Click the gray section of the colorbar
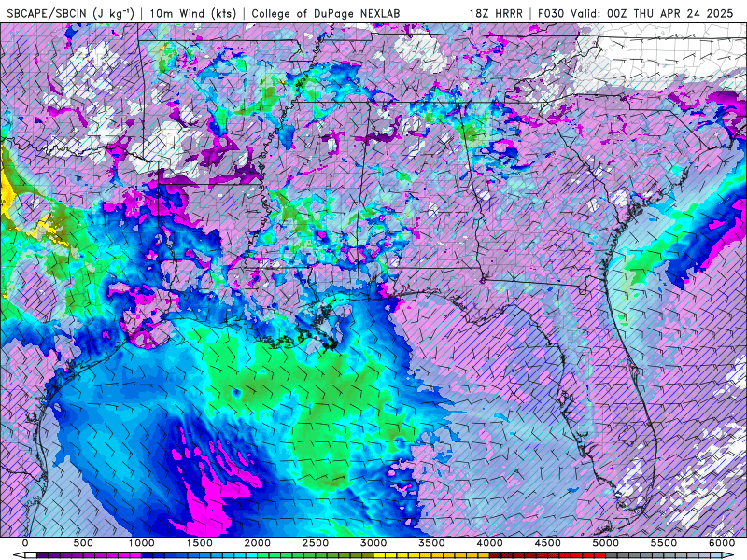This screenshot has width=747, height=560. (x=664, y=554)
